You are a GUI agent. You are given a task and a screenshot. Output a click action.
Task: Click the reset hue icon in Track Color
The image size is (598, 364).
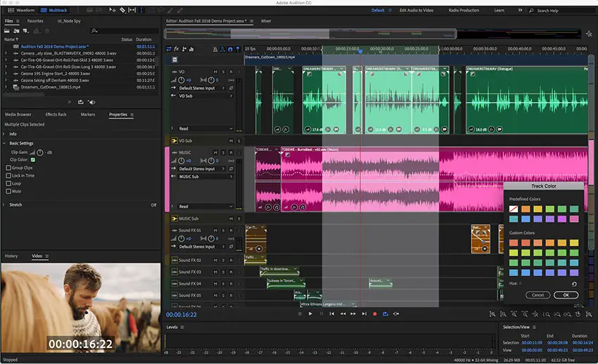point(574,284)
